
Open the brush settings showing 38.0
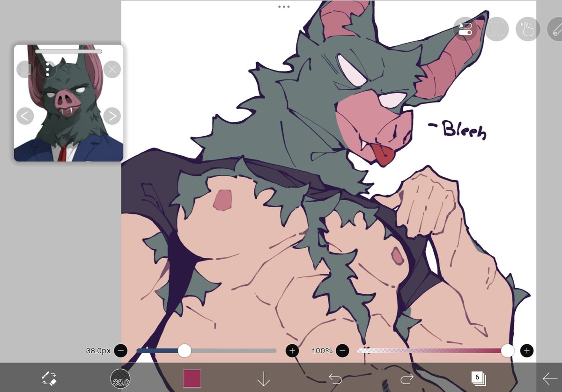(x=120, y=378)
